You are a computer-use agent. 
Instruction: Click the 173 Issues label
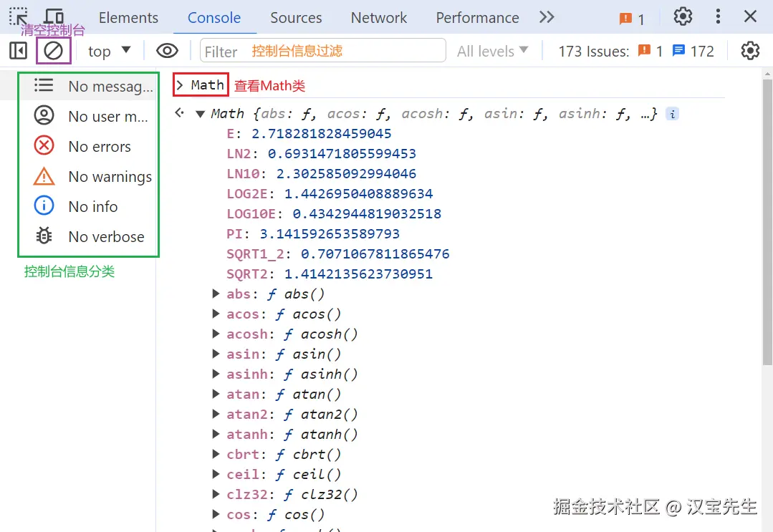coord(594,52)
